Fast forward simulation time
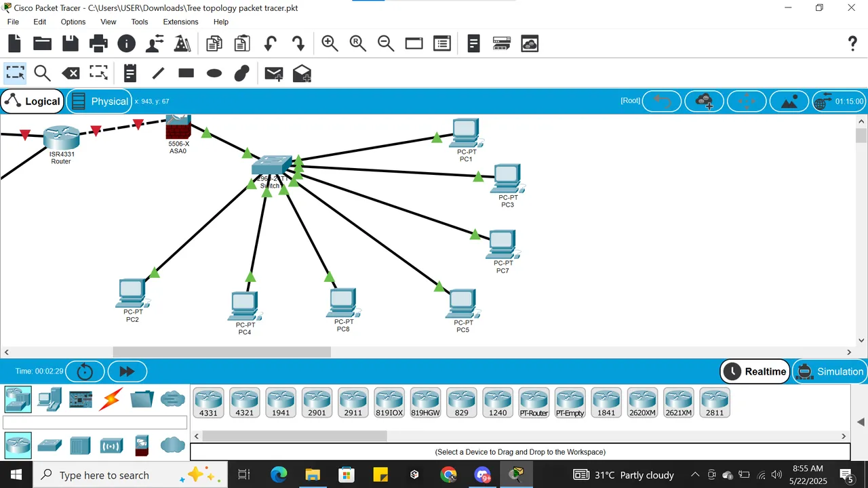868x488 pixels. pos(127,371)
